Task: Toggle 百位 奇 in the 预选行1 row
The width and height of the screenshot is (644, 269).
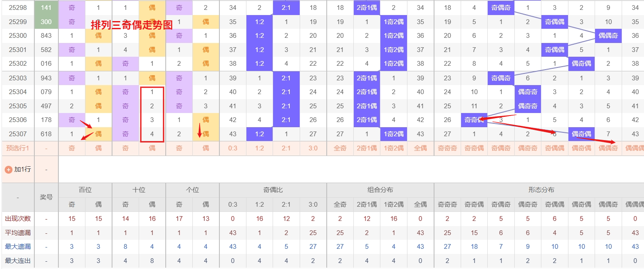Action: [72, 148]
